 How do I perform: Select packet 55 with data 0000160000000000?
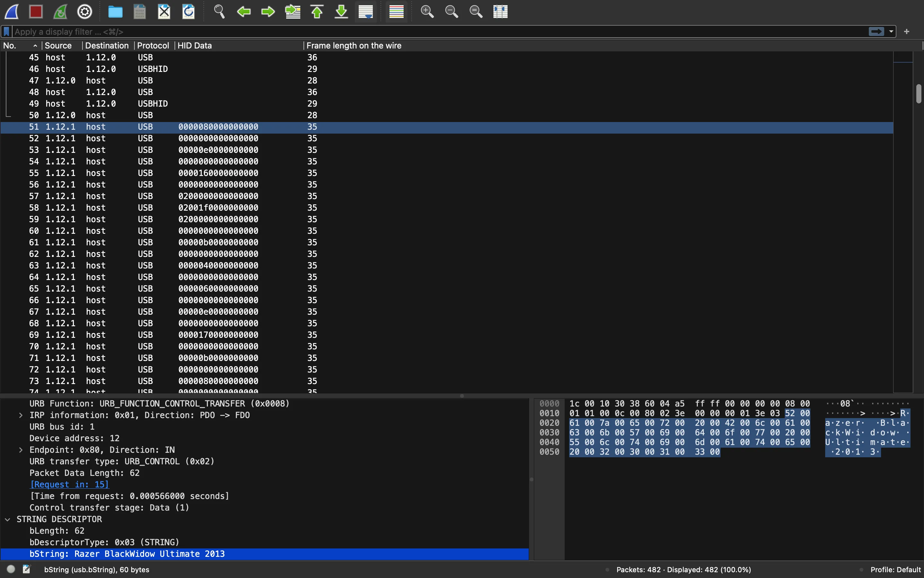[x=447, y=173]
